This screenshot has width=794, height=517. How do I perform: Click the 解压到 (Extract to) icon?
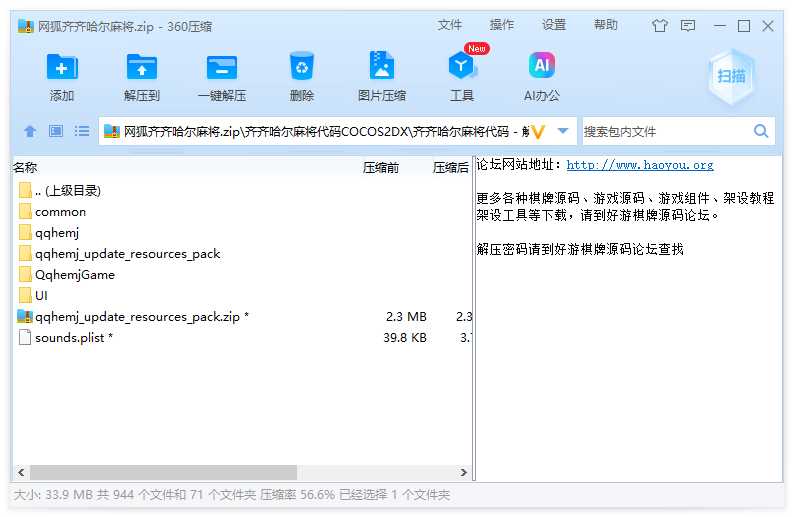141,67
